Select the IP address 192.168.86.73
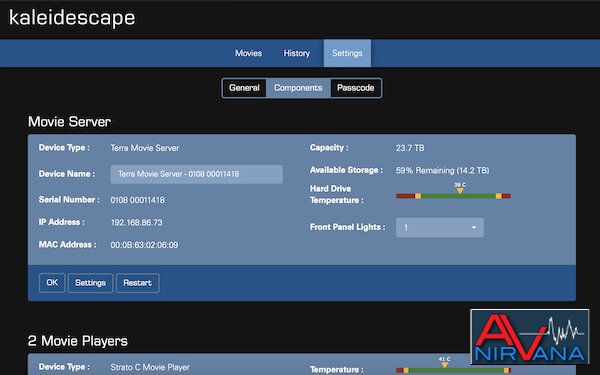This screenshot has height=375, width=600. tap(136, 222)
